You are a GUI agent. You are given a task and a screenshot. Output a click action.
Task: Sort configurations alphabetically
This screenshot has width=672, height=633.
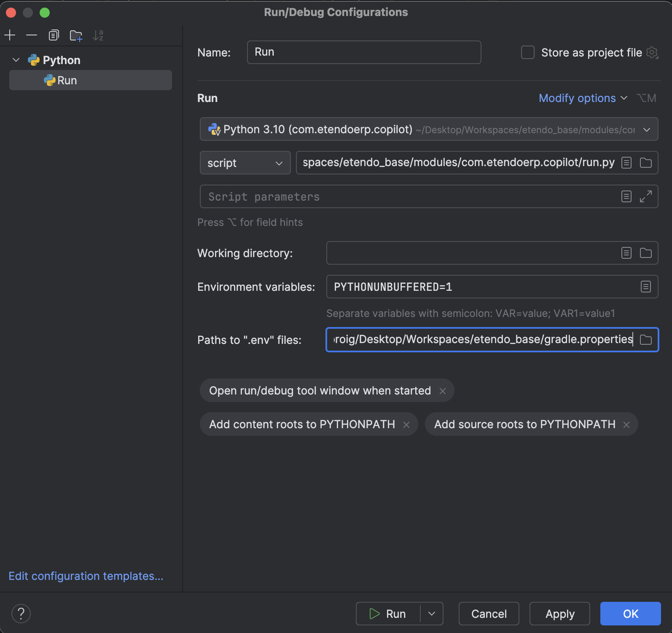tap(98, 35)
